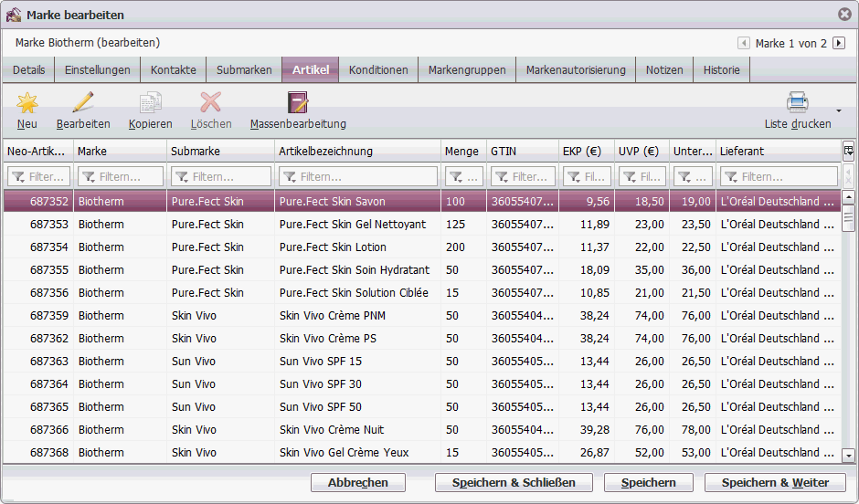Focus the Menge filter field

tap(463, 177)
